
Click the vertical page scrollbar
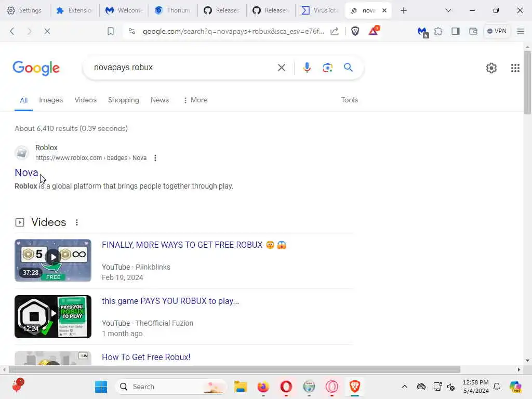(527, 83)
